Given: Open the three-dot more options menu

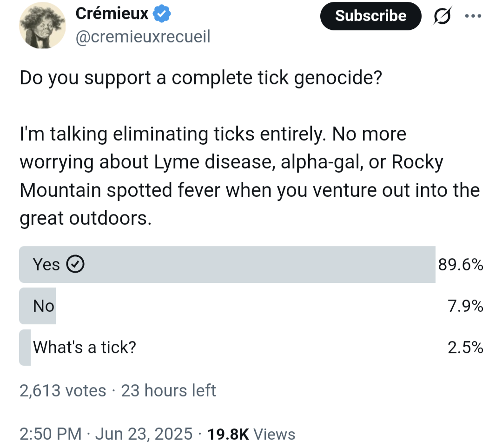Looking at the screenshot, I should click(x=473, y=16).
